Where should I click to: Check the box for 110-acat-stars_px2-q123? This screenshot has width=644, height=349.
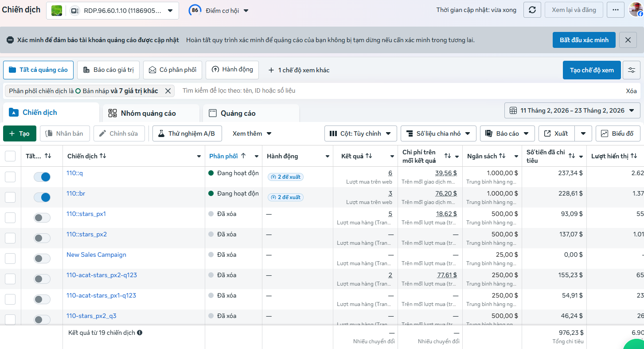pyautogui.click(x=10, y=279)
